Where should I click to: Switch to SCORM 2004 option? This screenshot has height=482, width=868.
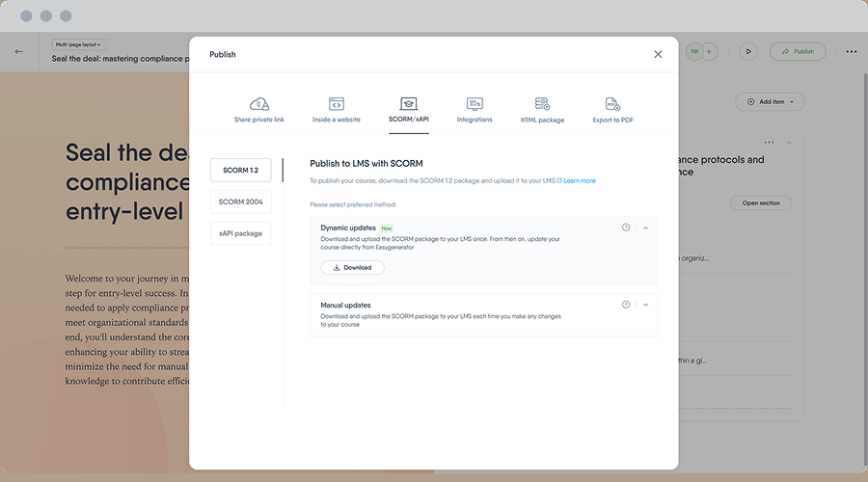point(240,201)
